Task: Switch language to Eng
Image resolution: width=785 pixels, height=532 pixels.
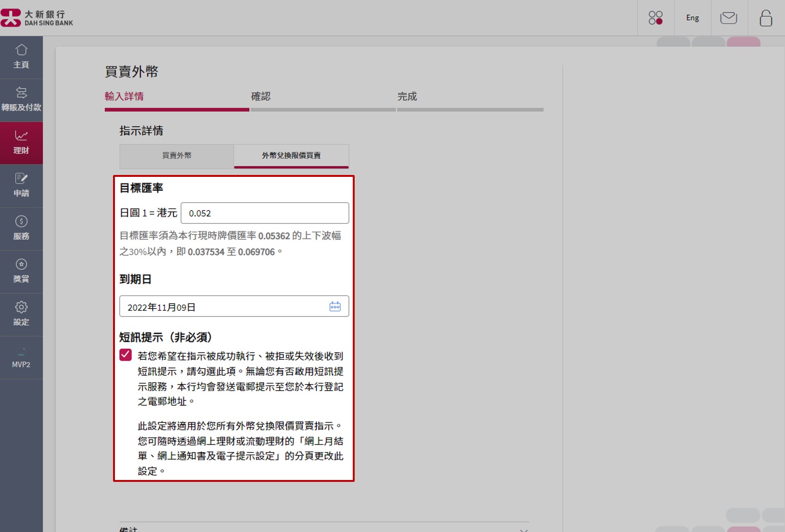Action: [692, 18]
